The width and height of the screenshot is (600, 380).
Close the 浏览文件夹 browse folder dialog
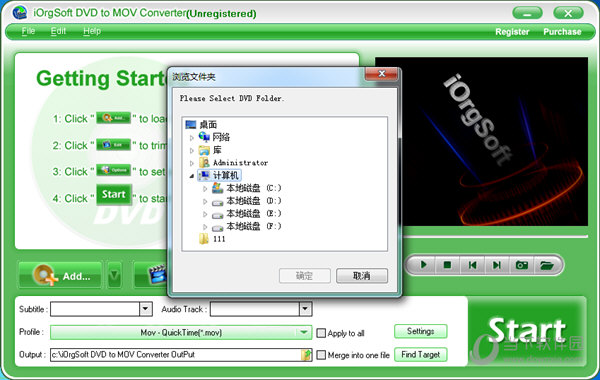tap(382, 74)
